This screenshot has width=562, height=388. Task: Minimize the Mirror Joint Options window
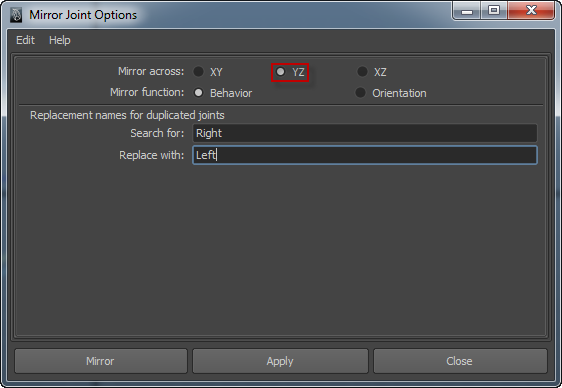click(467, 10)
